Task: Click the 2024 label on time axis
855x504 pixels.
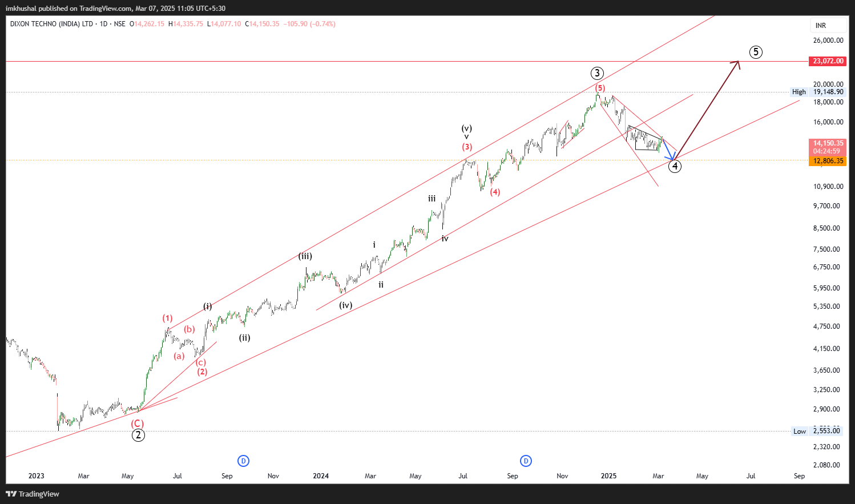Action: [x=321, y=476]
